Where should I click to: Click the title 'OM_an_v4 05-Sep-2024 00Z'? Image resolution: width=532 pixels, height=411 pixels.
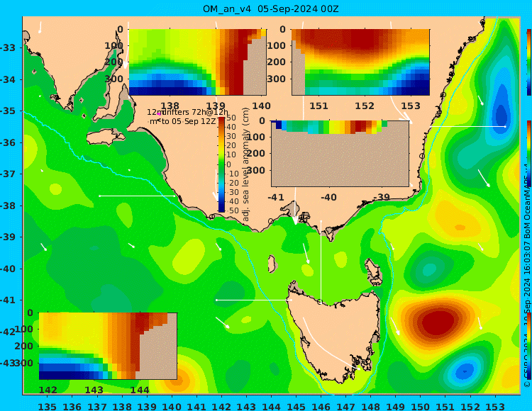pyautogui.click(x=270, y=9)
